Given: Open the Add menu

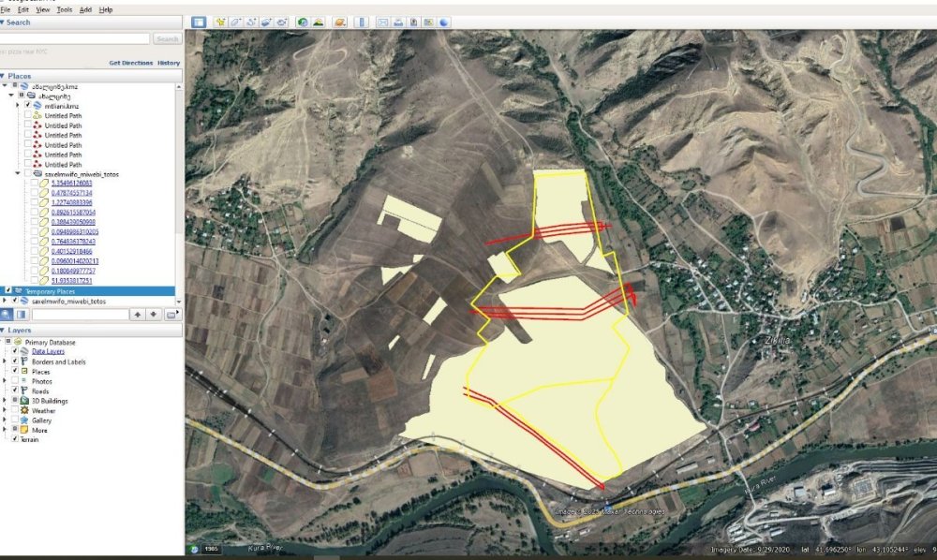Looking at the screenshot, I should [x=85, y=9].
